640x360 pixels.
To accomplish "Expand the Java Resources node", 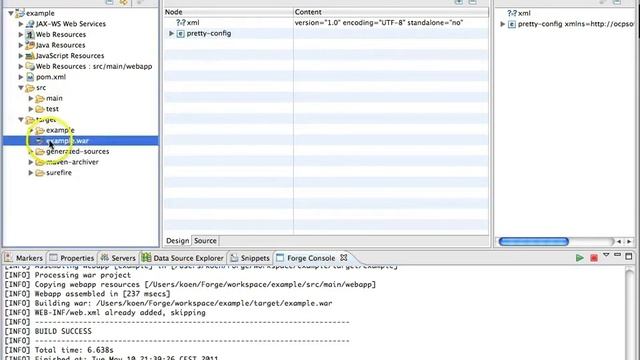I will tap(21, 45).
